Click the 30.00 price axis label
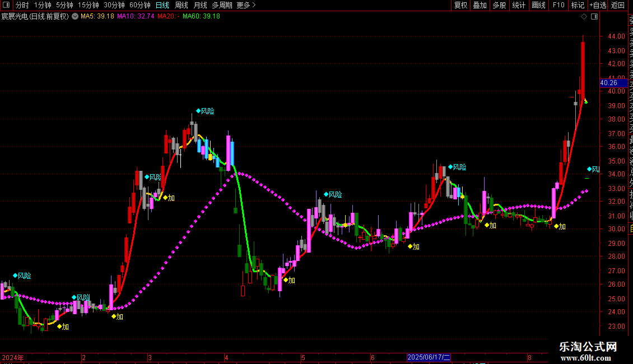Viewport: 633px width, 364px height. 616,229
